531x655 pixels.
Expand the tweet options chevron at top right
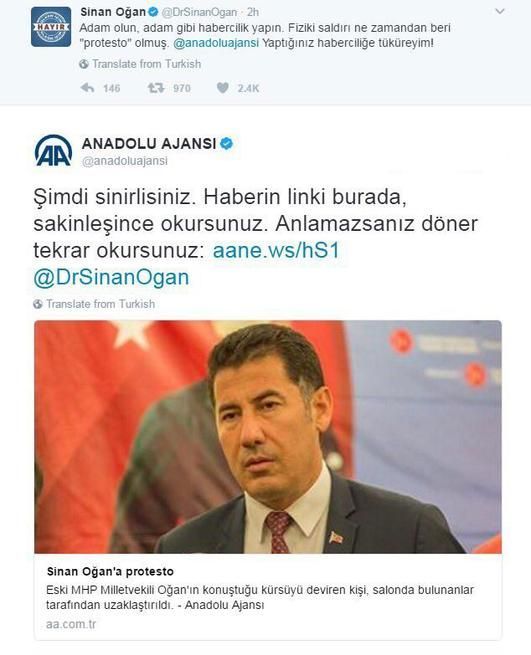pos(500,12)
